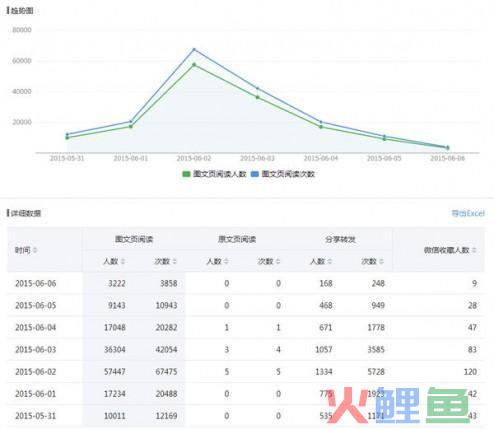Screen dimensions: 494x429
Task: Select the green peak point on 2015-06-02
Action: pos(194,65)
